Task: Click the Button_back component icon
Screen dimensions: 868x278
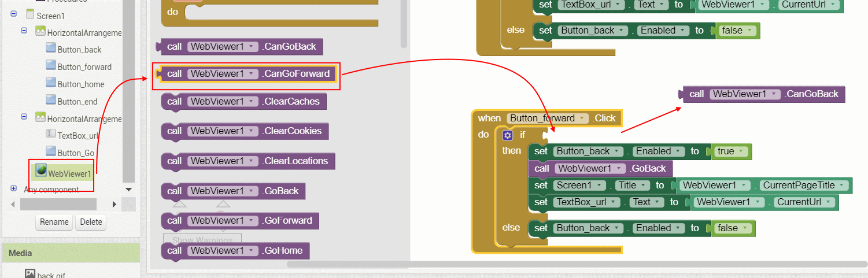Action: click(51, 49)
